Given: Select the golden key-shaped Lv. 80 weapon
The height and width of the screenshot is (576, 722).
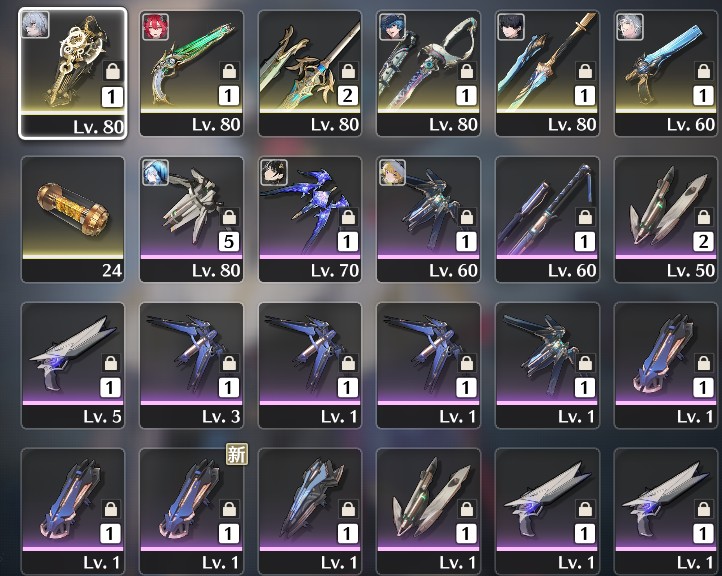Looking at the screenshot, I should [73, 73].
